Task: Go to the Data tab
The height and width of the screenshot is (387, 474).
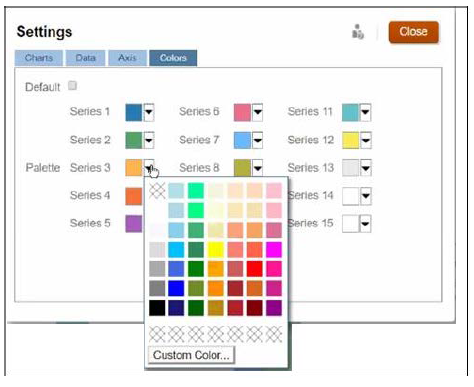Action: pyautogui.click(x=86, y=58)
